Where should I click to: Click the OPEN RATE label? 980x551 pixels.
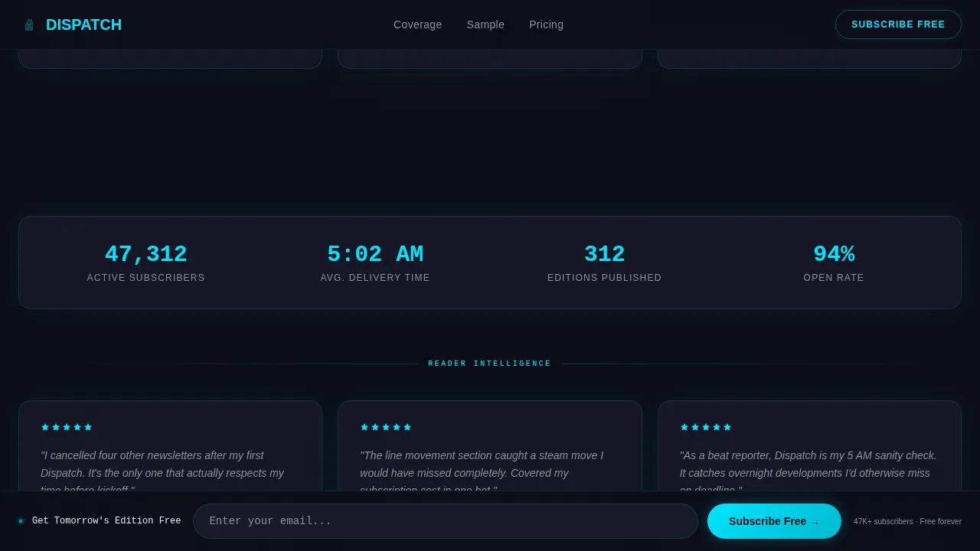(x=834, y=278)
